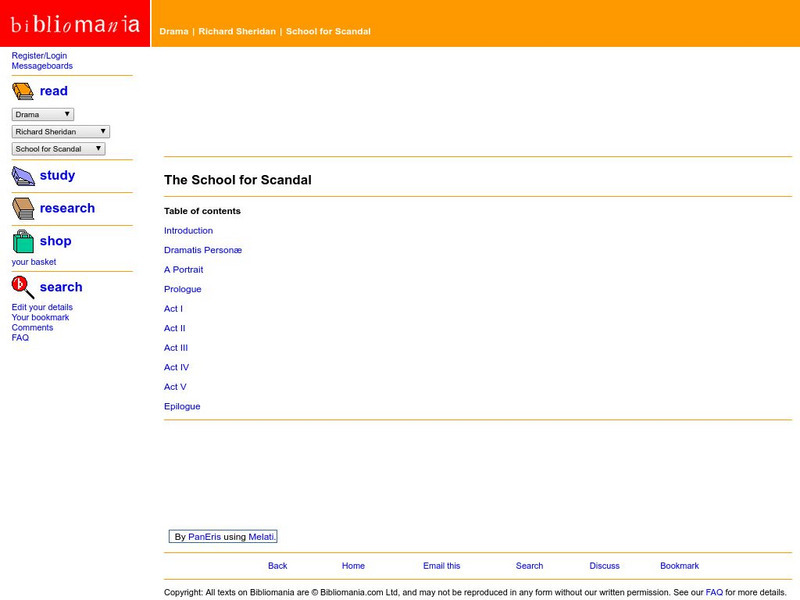Click the study notebook icon
Viewport: 800px width, 600px height.
pyautogui.click(x=23, y=176)
